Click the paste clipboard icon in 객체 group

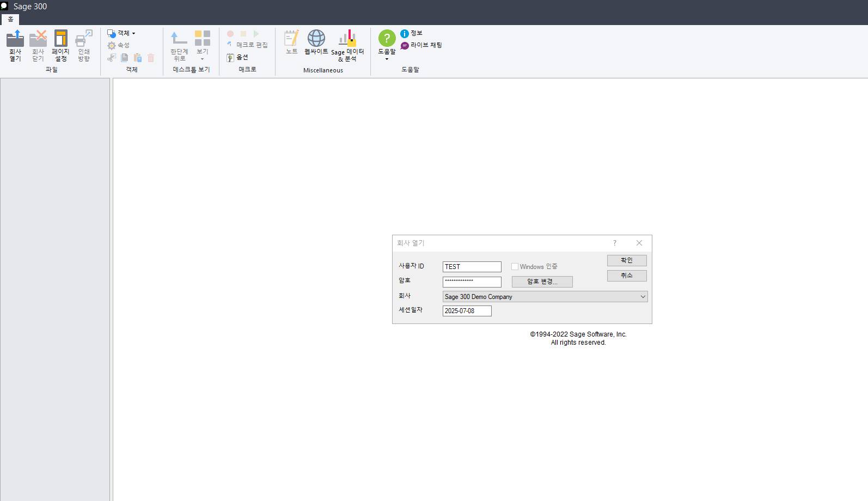[x=138, y=57]
